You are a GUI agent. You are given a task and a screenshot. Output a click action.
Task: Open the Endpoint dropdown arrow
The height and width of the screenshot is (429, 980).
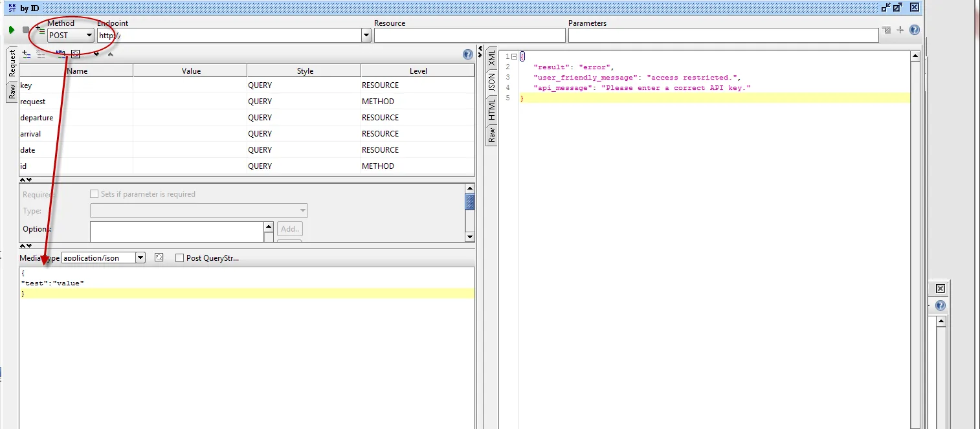366,36
